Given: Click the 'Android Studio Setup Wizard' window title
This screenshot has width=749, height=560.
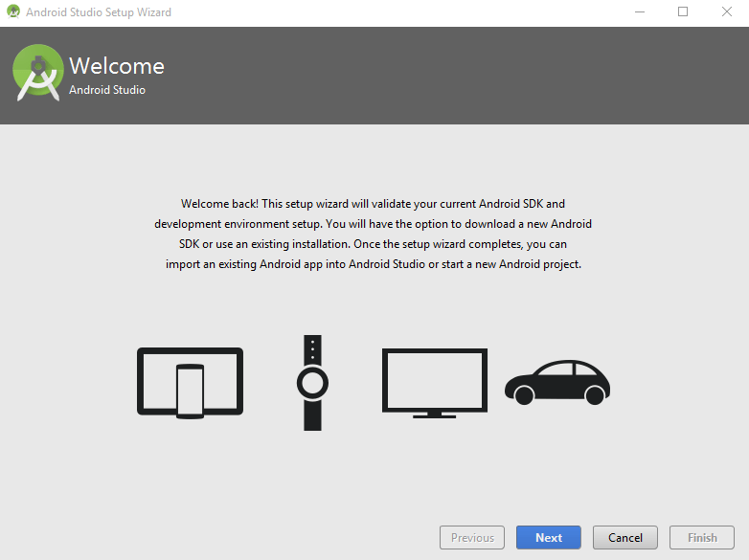Looking at the screenshot, I should (99, 12).
